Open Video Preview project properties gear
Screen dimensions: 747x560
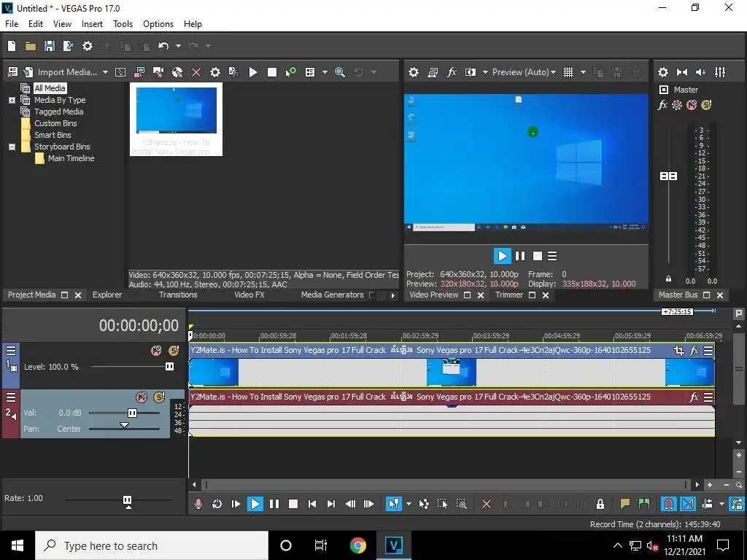414,72
